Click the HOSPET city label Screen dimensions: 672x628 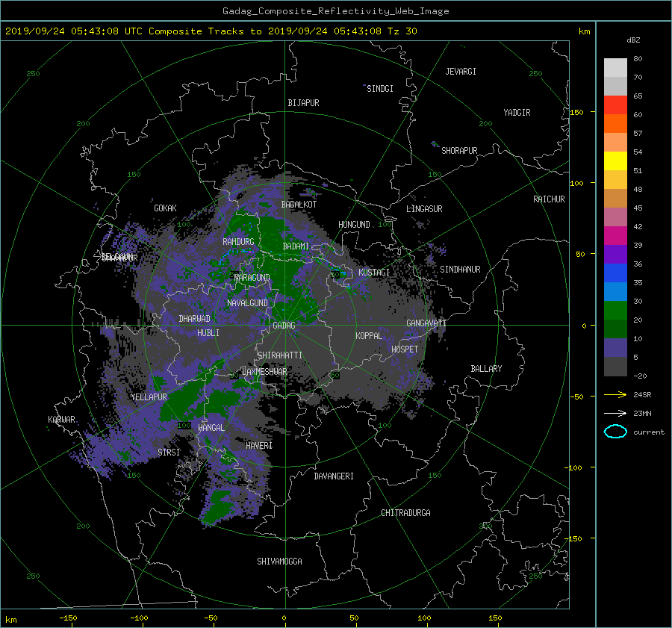pyautogui.click(x=405, y=349)
